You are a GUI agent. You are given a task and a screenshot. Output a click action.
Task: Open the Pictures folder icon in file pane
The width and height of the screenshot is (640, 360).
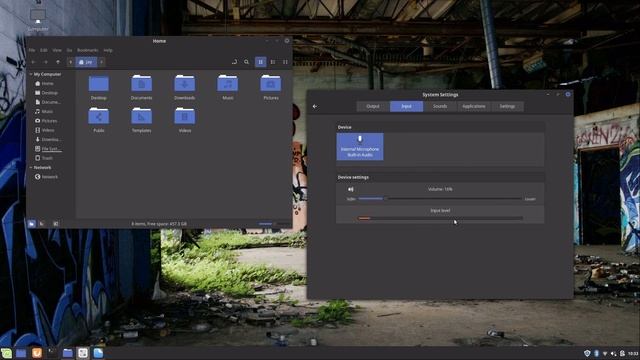coord(271,84)
